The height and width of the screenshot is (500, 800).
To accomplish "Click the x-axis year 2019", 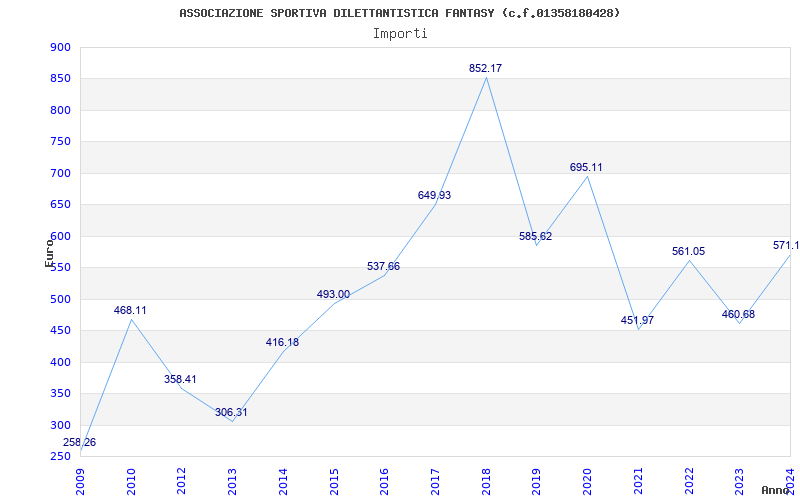I will 536,482.
